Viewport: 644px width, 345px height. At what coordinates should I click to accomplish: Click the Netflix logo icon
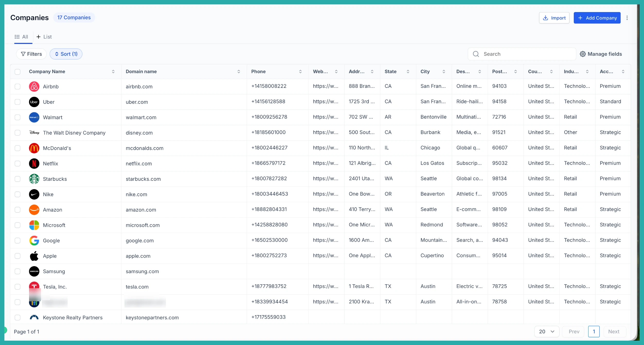[34, 164]
